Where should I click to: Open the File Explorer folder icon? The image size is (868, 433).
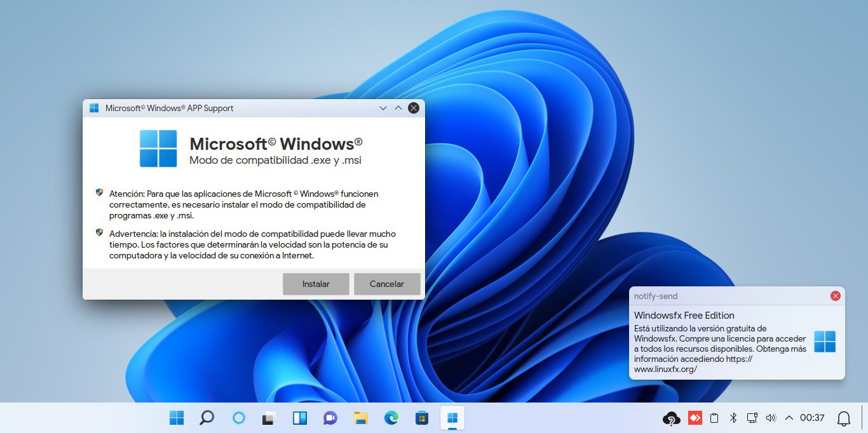361,418
